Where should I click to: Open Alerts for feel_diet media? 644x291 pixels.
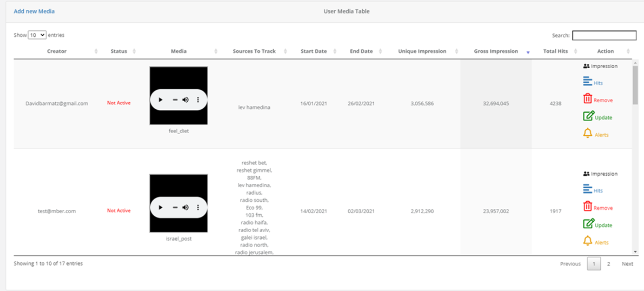[x=595, y=134]
